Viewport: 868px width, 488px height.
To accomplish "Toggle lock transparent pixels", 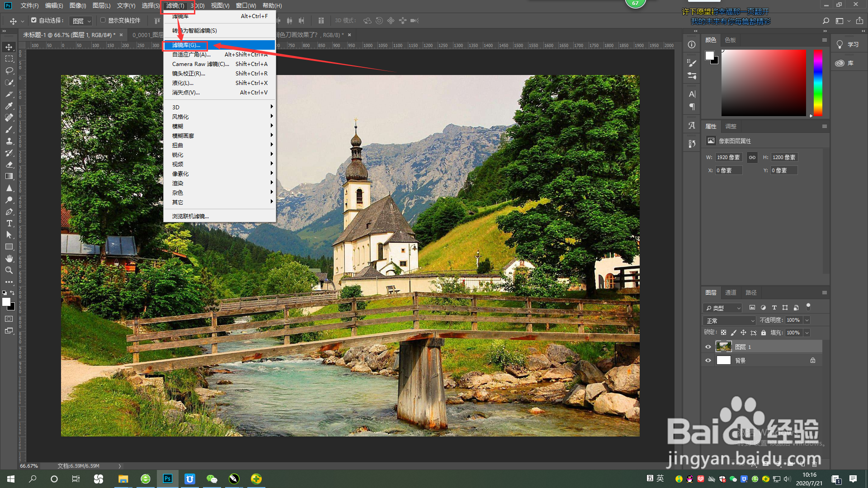I will [x=723, y=333].
